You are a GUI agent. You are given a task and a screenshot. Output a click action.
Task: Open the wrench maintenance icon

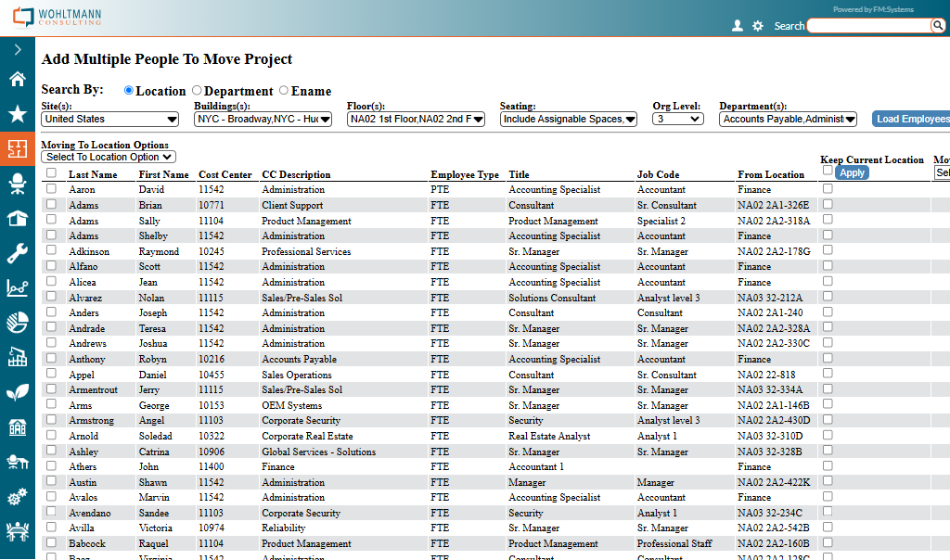(x=17, y=253)
